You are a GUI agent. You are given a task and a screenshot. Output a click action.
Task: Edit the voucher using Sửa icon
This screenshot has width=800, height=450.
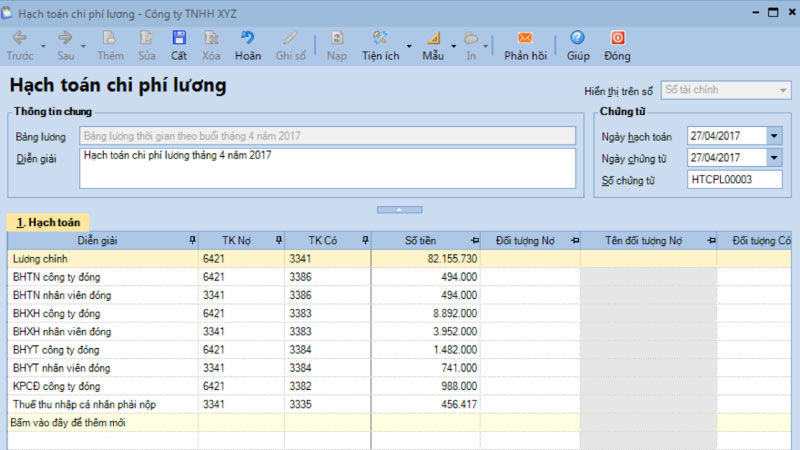pos(146,38)
